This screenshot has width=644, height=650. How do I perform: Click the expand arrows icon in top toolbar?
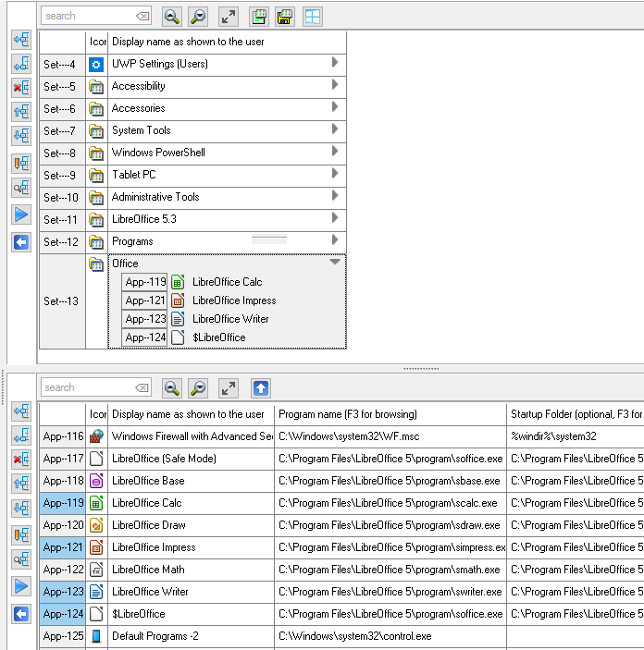(x=228, y=17)
